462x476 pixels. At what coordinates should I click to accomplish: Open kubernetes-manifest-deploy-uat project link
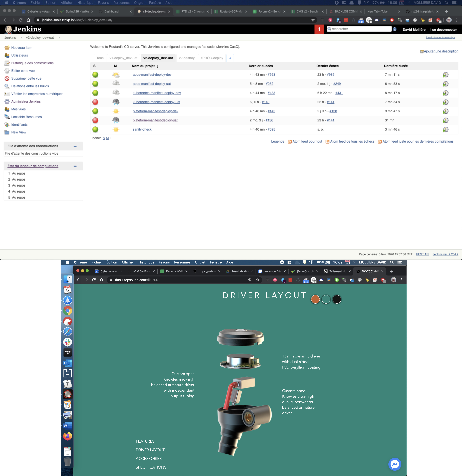pos(156,102)
